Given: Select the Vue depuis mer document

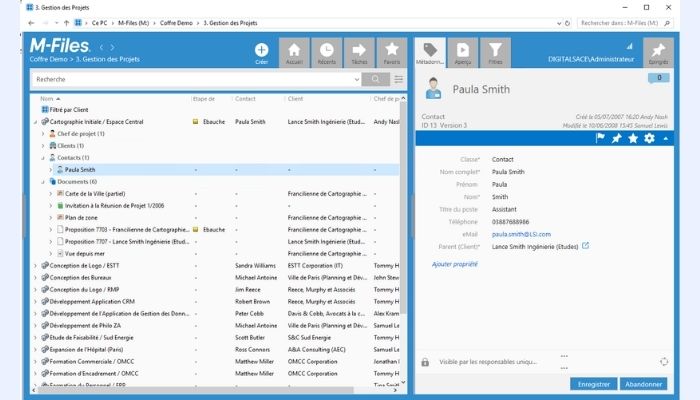Looking at the screenshot, I should [85, 254].
